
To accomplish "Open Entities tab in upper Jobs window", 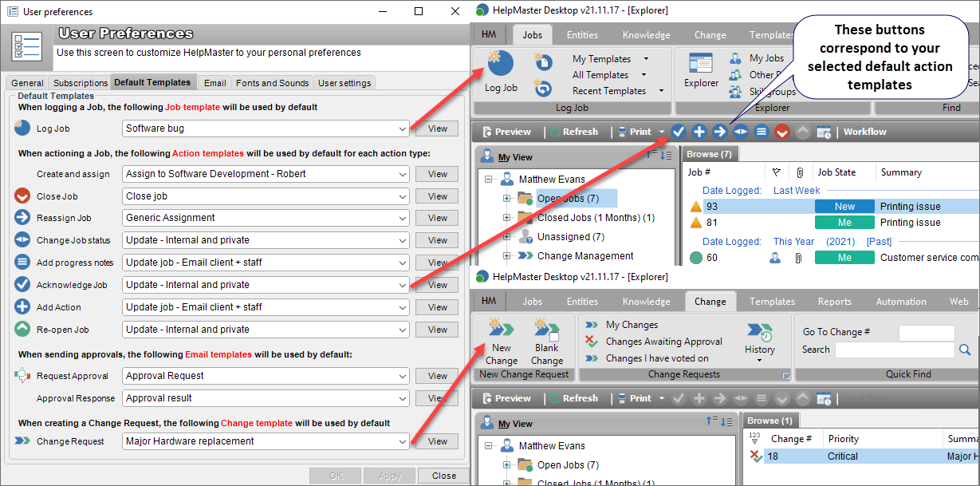I will click(582, 35).
